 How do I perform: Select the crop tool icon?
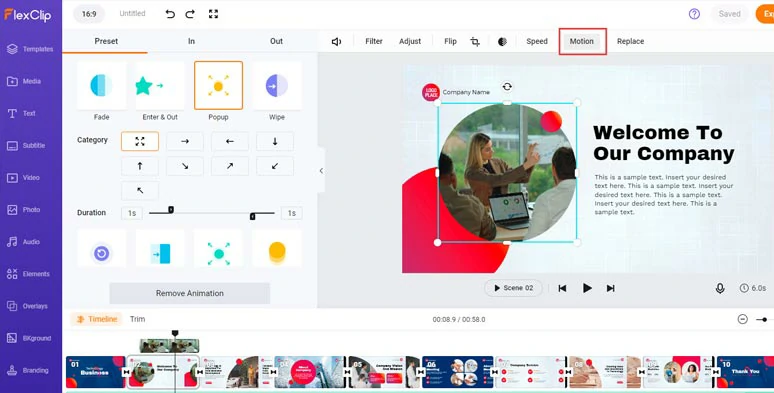click(475, 41)
